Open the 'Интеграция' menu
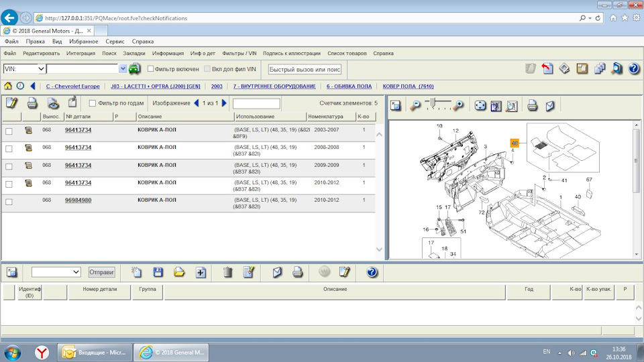 point(80,54)
